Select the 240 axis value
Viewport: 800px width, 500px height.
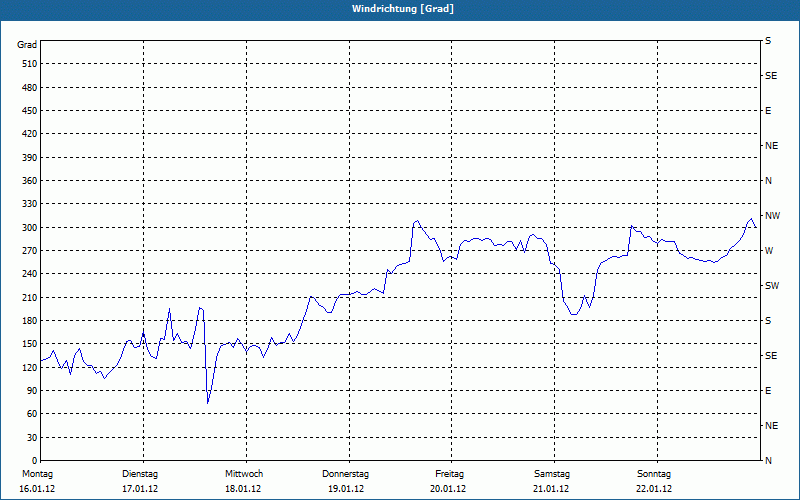coord(30,274)
